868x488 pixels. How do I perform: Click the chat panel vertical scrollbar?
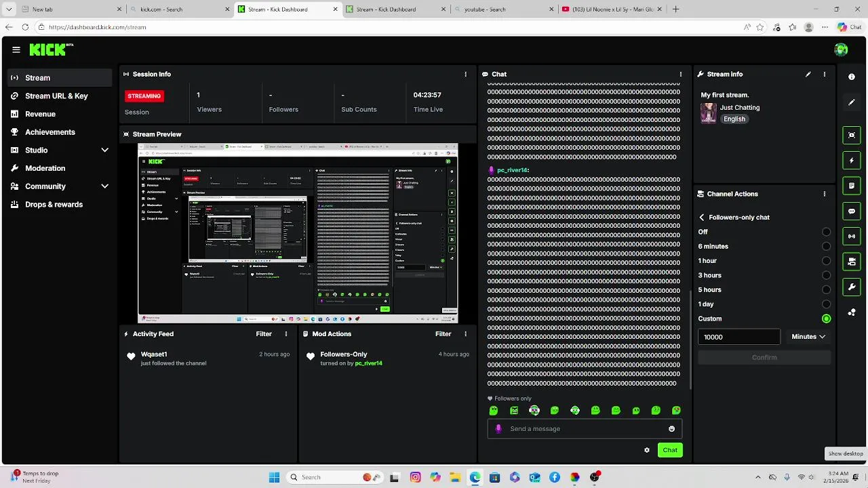691,340
